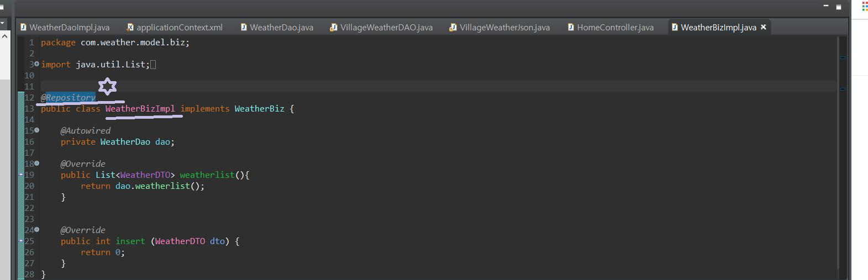Click WeatherDTO generic type on line 19

145,175
